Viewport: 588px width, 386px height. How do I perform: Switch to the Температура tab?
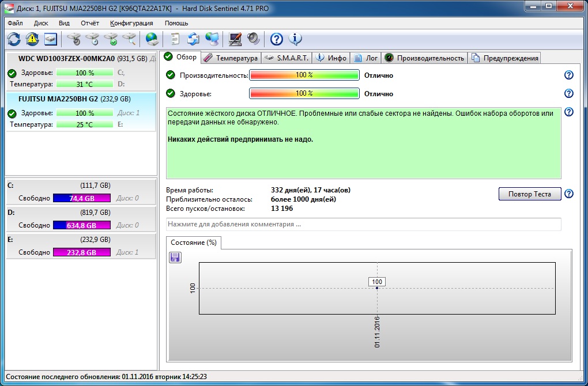231,58
